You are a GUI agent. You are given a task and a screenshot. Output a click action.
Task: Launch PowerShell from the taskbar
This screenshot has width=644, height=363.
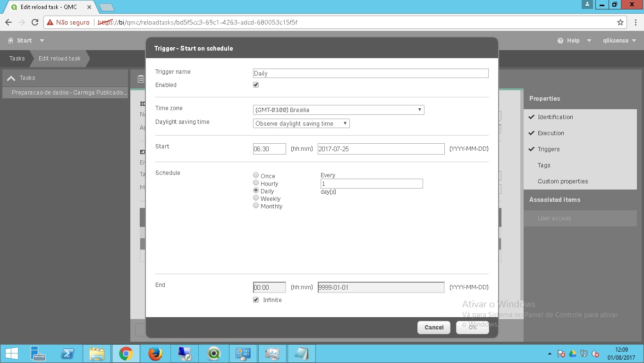tap(68, 354)
